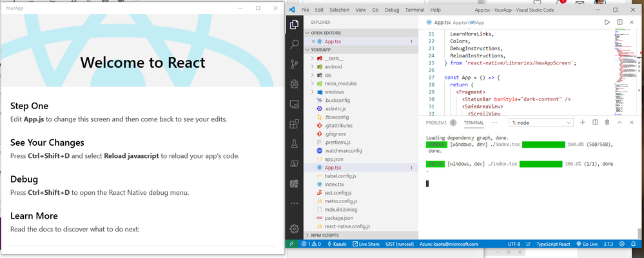
Task: Open the Edit menu
Action: (319, 10)
